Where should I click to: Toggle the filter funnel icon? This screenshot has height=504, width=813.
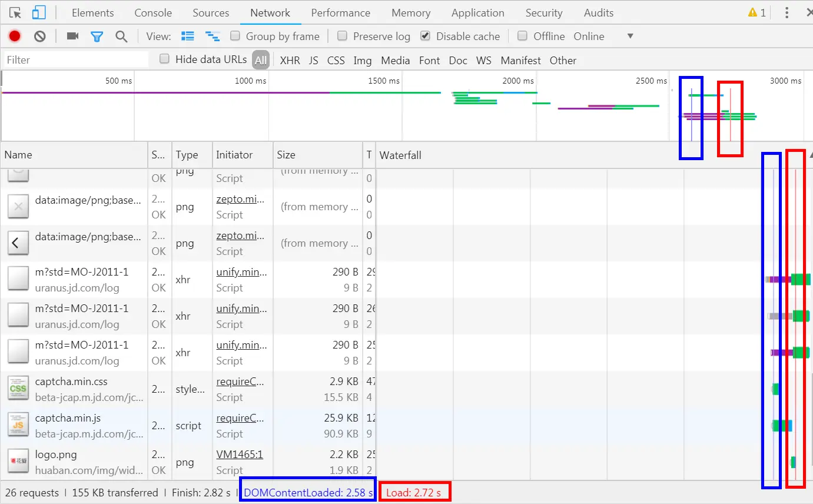coord(97,37)
